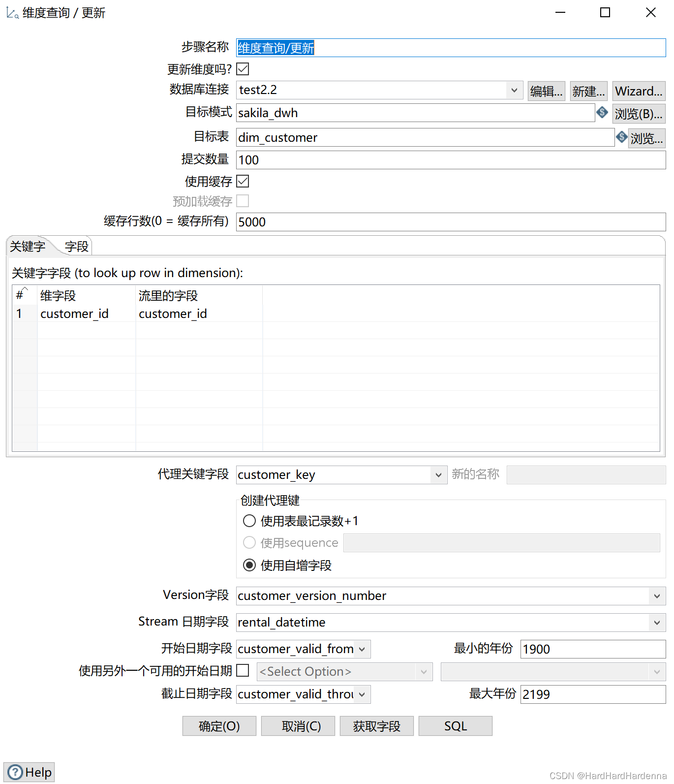674x784 pixels.
Task: Click the 最大年份 field showing 2199
Action: point(593,694)
